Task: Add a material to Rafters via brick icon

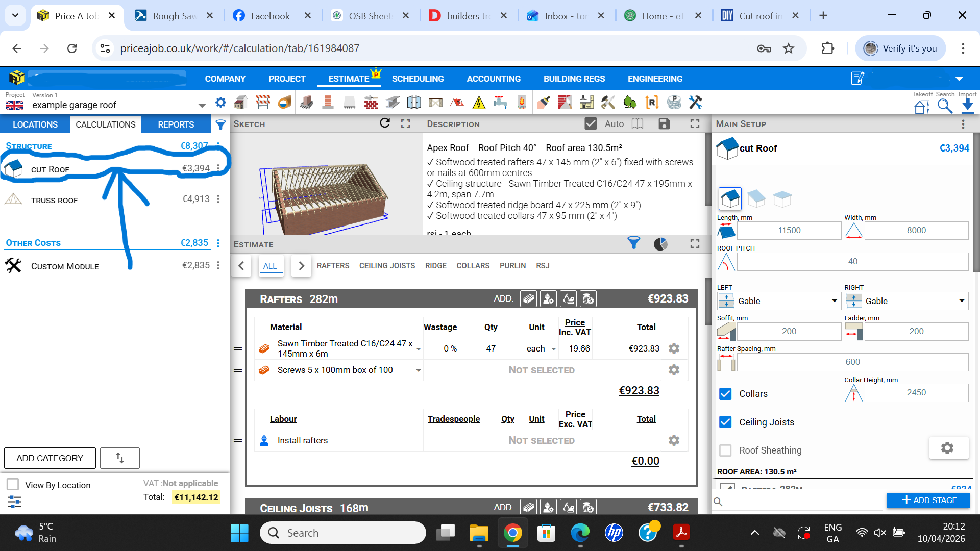Action: tap(528, 298)
